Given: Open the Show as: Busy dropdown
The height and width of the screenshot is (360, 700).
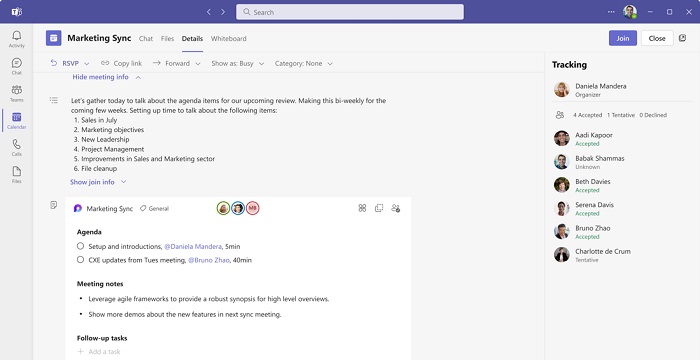Looking at the screenshot, I should [x=238, y=63].
